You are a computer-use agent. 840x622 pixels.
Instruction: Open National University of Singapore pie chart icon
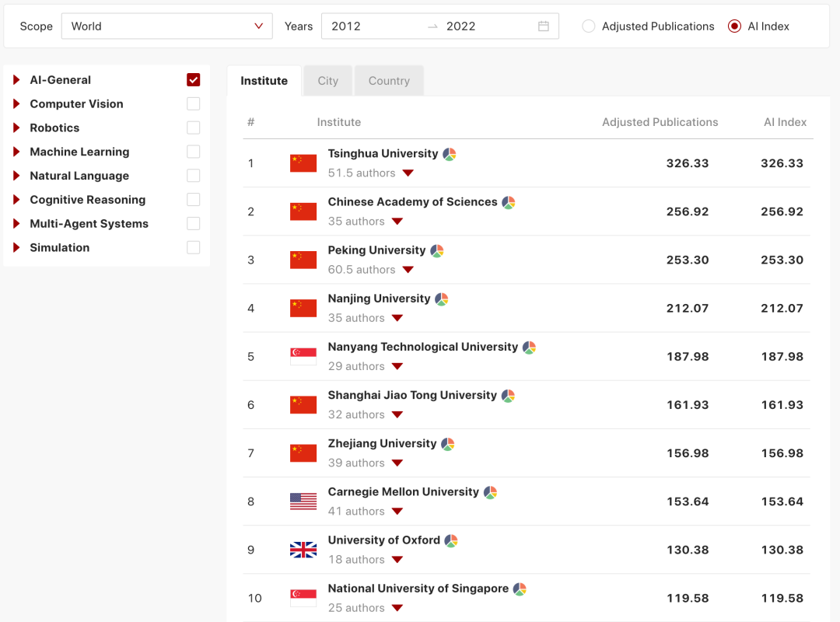point(520,589)
